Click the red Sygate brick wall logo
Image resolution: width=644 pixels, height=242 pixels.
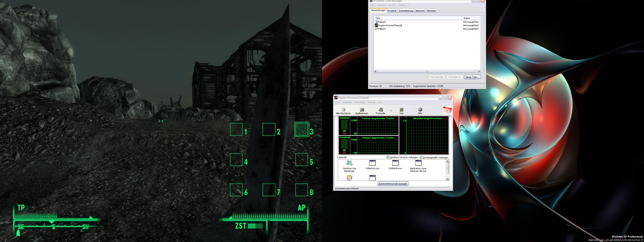point(447,110)
